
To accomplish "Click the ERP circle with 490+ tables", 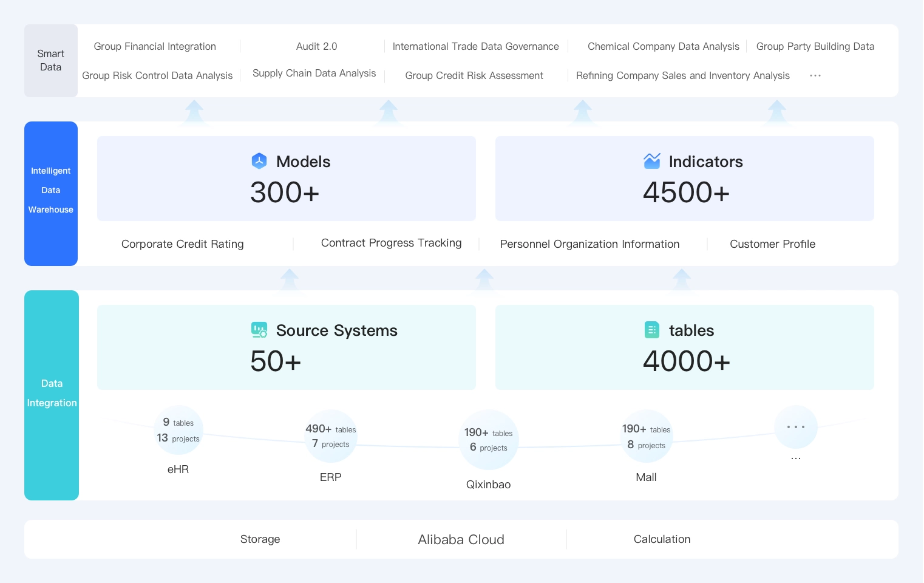I will [331, 437].
